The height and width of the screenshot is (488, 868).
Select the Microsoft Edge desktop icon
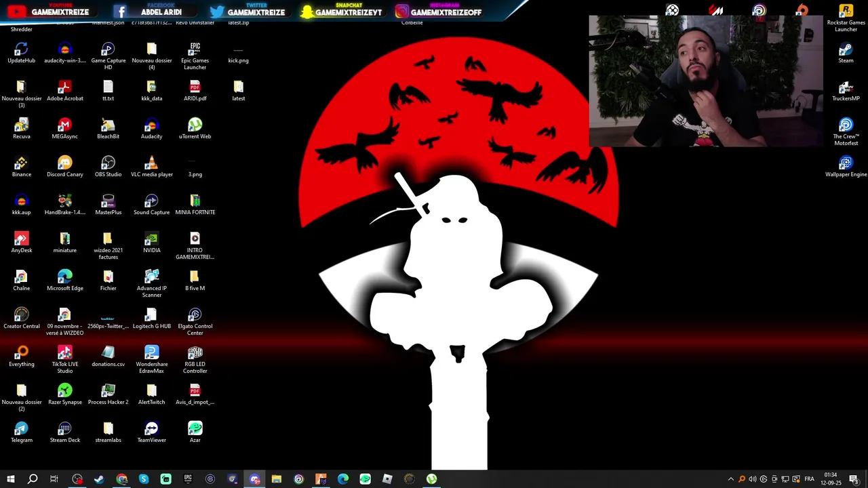click(64, 281)
